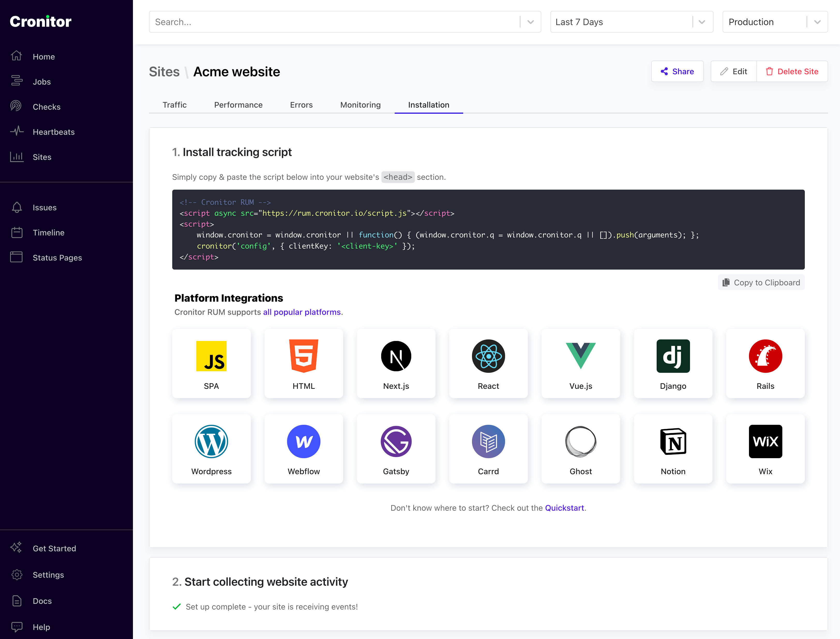Open the Settings gear icon

tap(16, 574)
